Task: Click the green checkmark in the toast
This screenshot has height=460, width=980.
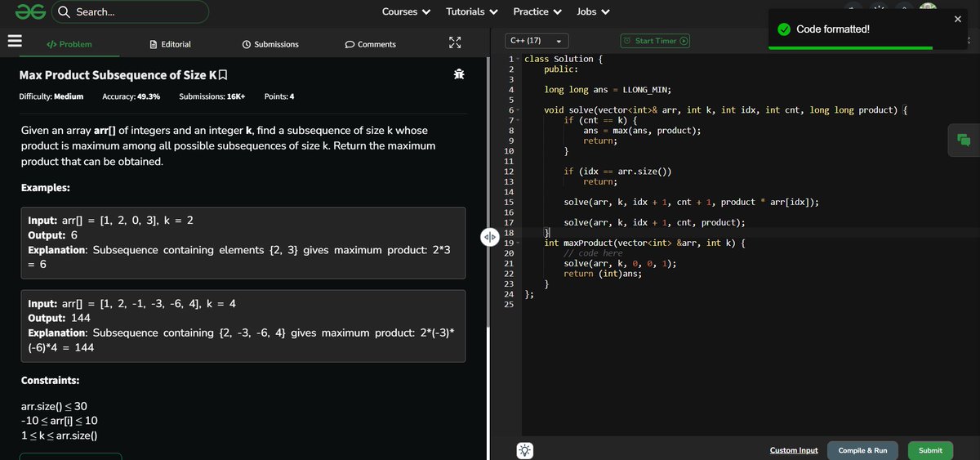Action: pyautogui.click(x=783, y=29)
